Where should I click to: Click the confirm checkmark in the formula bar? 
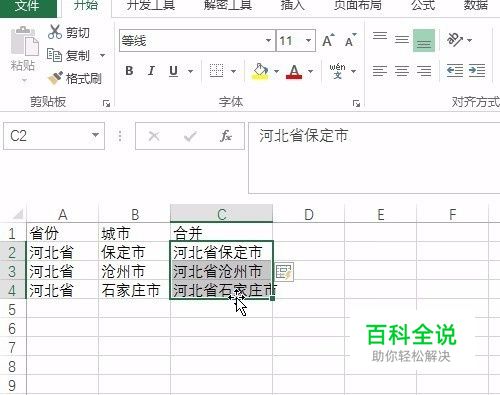coord(190,136)
